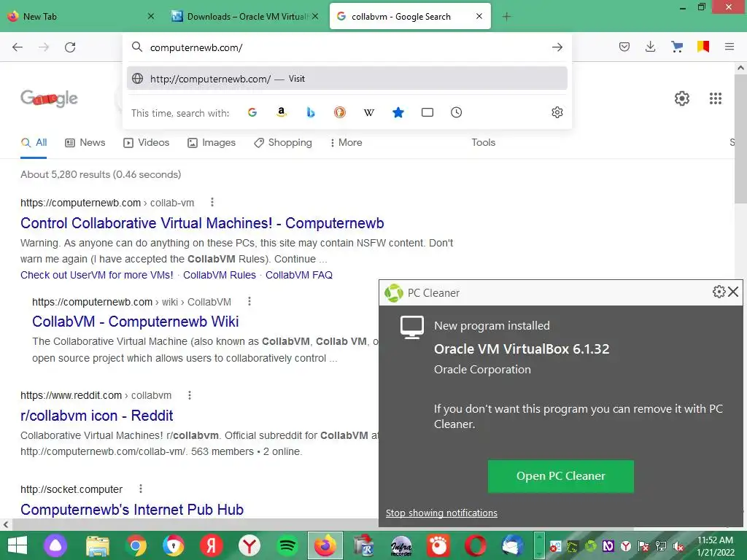Viewport: 747px width, 560px height.
Task: Search this time with Amazon
Action: (282, 112)
